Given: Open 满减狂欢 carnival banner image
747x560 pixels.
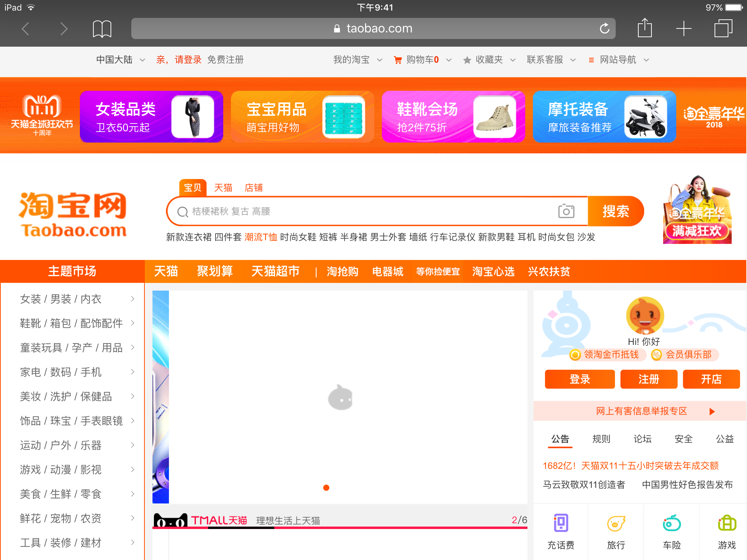Looking at the screenshot, I should pos(697,210).
